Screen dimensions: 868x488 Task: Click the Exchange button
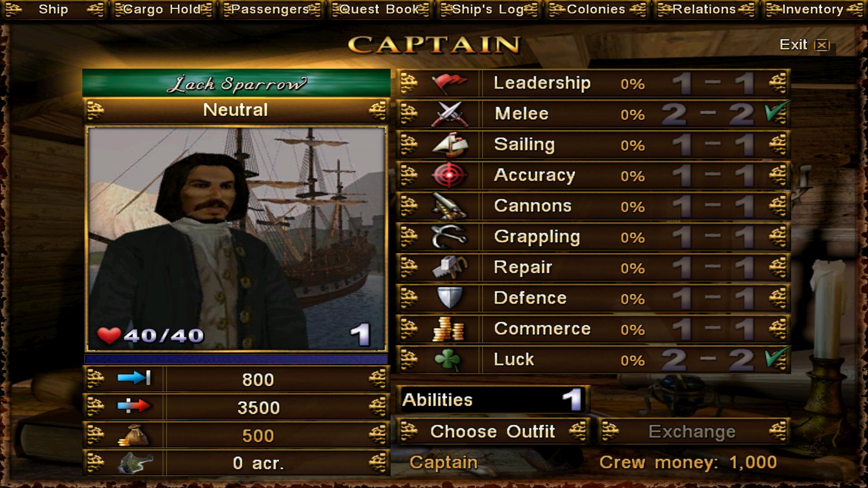[693, 432]
